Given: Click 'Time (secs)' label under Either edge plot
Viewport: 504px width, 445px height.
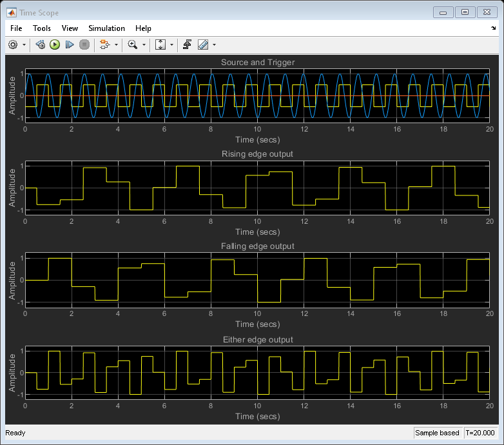Looking at the screenshot, I should click(258, 417).
